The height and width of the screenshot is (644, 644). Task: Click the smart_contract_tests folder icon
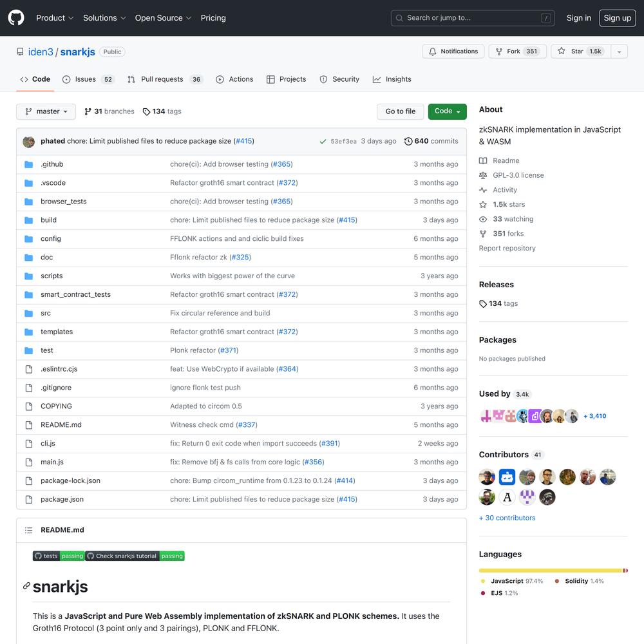click(29, 294)
